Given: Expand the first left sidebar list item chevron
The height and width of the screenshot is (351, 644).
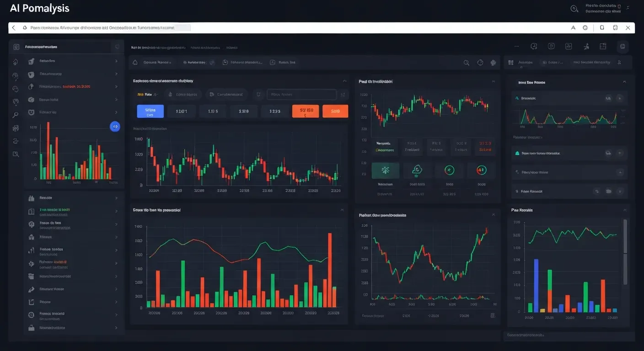Looking at the screenshot, I should [116, 61].
